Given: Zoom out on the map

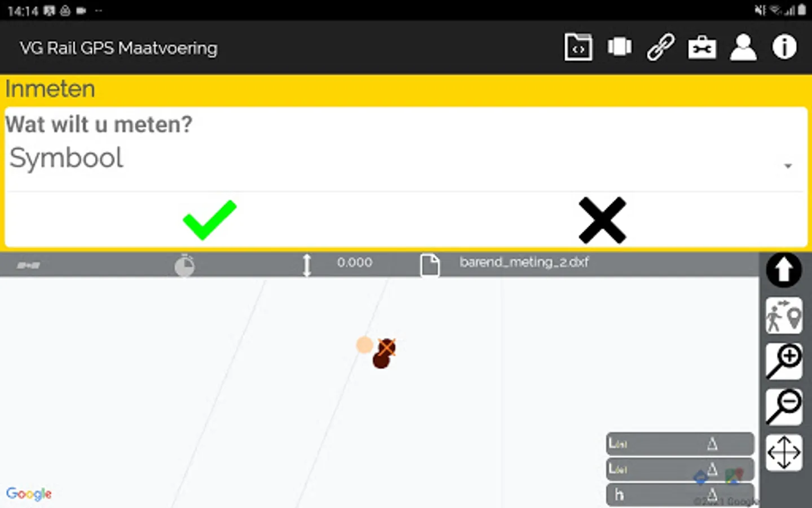Looking at the screenshot, I should (x=784, y=407).
